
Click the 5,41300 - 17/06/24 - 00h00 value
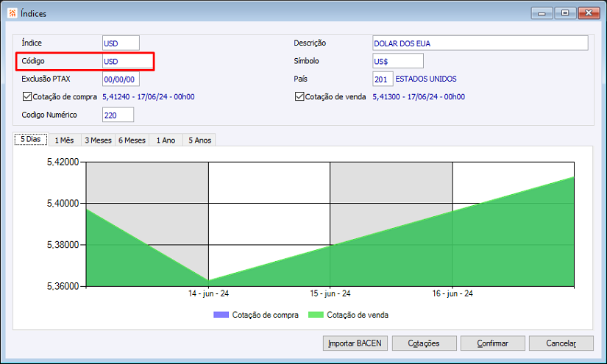pos(419,97)
